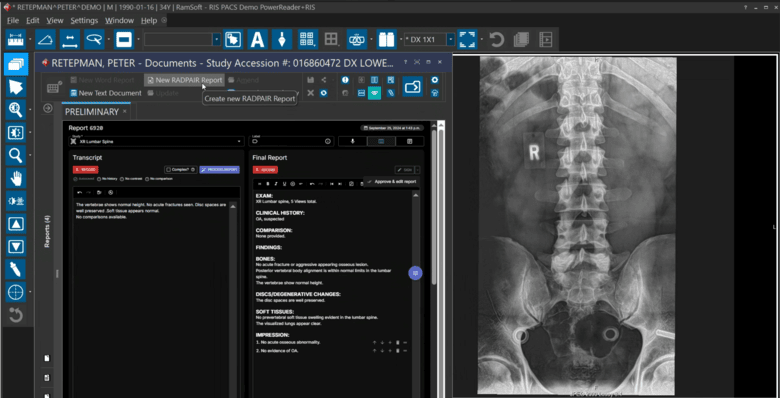Select the magnifier with crosshair zoom tool

point(16,110)
